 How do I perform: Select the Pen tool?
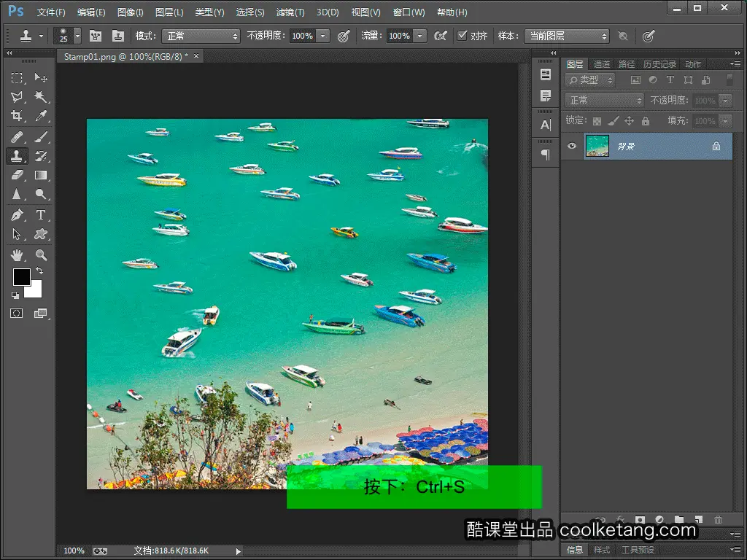click(17, 215)
